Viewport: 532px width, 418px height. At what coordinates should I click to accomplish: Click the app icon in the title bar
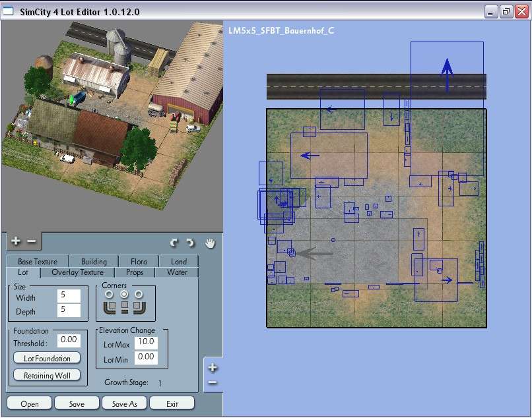click(8, 11)
